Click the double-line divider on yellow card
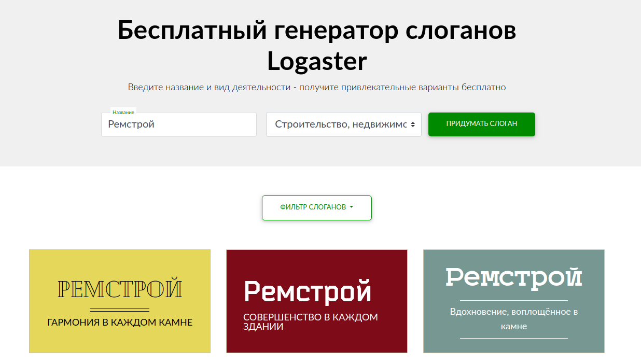The image size is (641, 364). (120, 310)
